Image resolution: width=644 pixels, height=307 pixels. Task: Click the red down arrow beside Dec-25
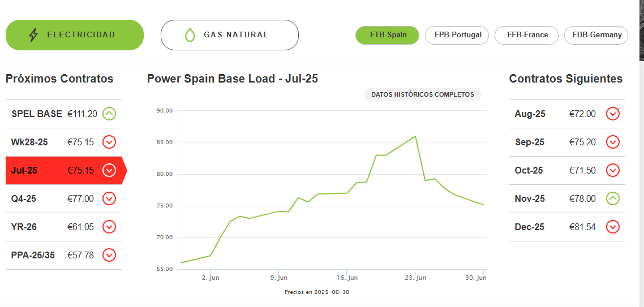click(613, 227)
